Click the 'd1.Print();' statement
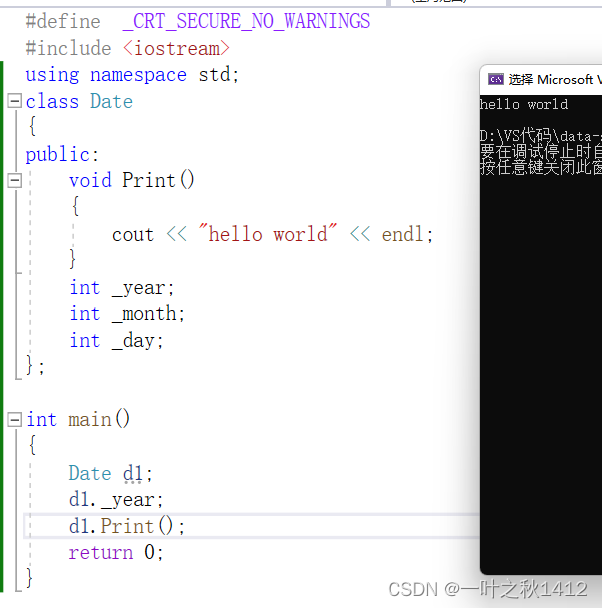Viewport: 602px width, 608px height. pyautogui.click(x=127, y=526)
